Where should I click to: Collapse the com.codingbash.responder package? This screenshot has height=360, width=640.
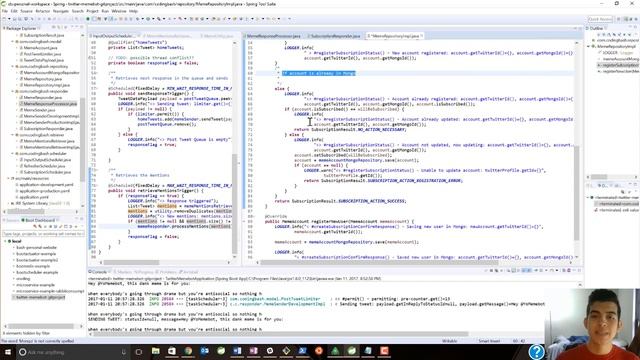(x=13, y=91)
